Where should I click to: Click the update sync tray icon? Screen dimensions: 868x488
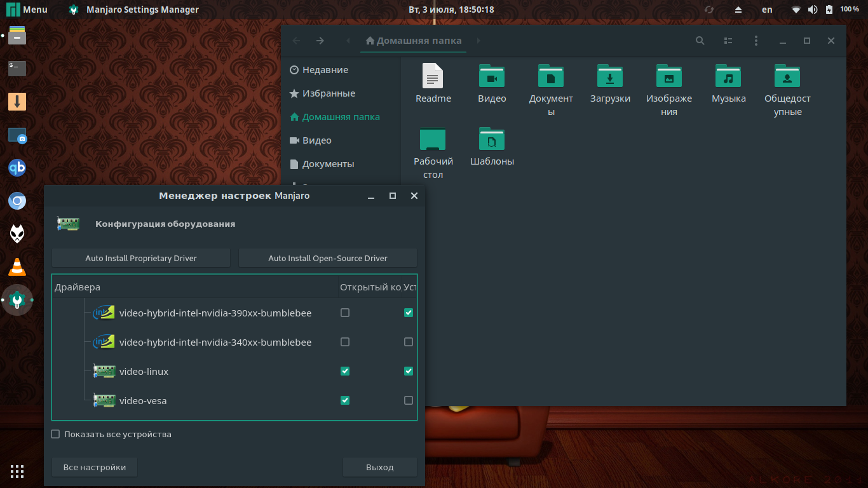(709, 10)
